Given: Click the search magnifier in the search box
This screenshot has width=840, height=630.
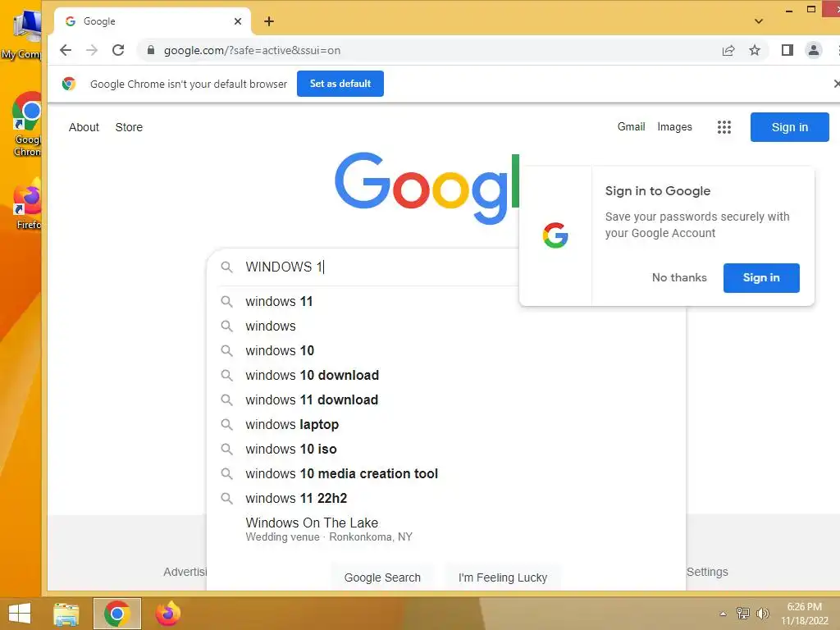Looking at the screenshot, I should point(227,267).
